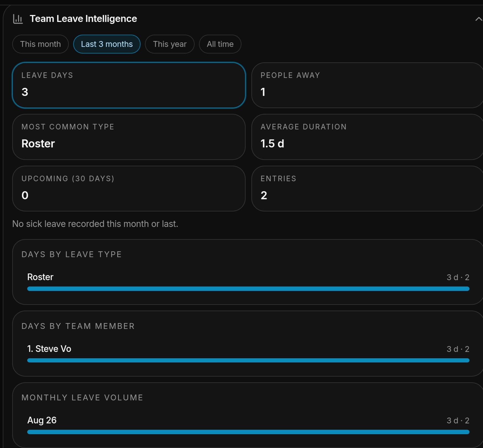Open the Upcoming (30 days) card
This screenshot has width=483, height=448.
click(x=129, y=189)
